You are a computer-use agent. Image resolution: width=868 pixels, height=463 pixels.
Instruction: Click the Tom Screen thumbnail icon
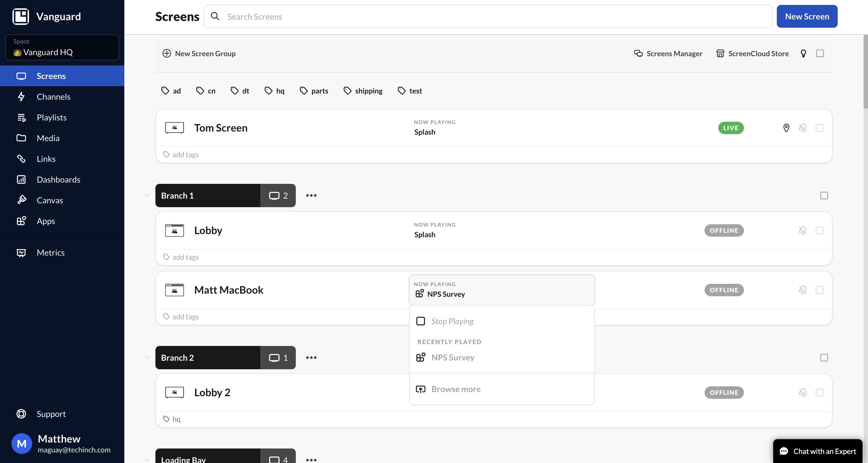pos(175,128)
